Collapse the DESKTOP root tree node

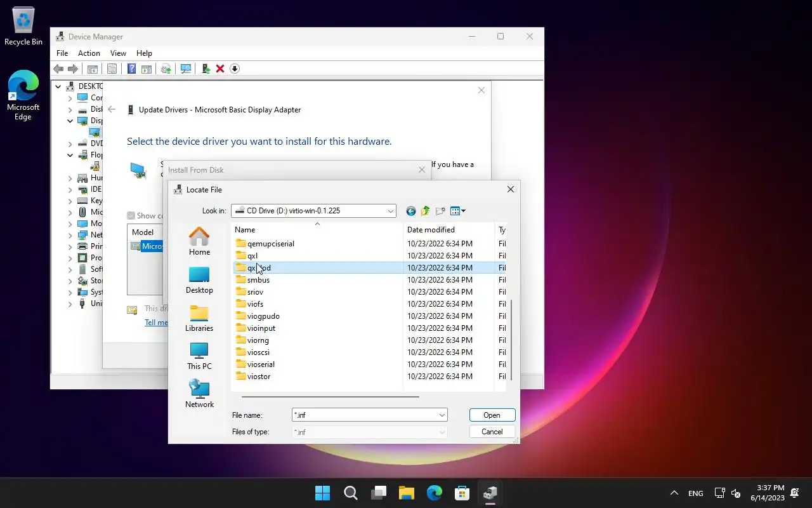click(58, 86)
